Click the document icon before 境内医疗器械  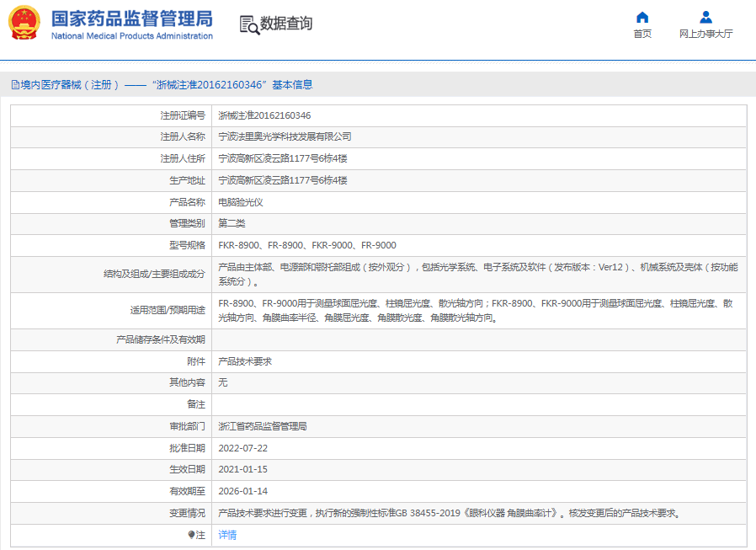tap(15, 85)
